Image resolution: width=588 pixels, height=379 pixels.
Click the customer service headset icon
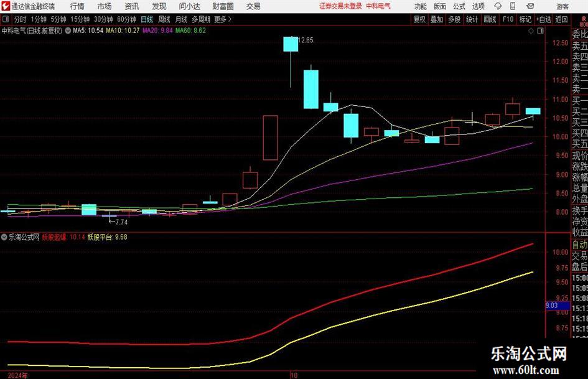[498, 6]
